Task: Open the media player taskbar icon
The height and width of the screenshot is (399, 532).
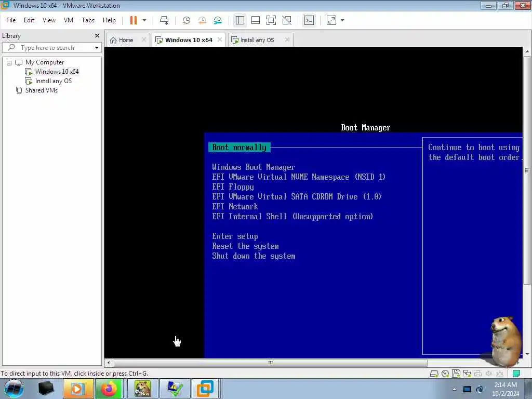Action: 78,389
